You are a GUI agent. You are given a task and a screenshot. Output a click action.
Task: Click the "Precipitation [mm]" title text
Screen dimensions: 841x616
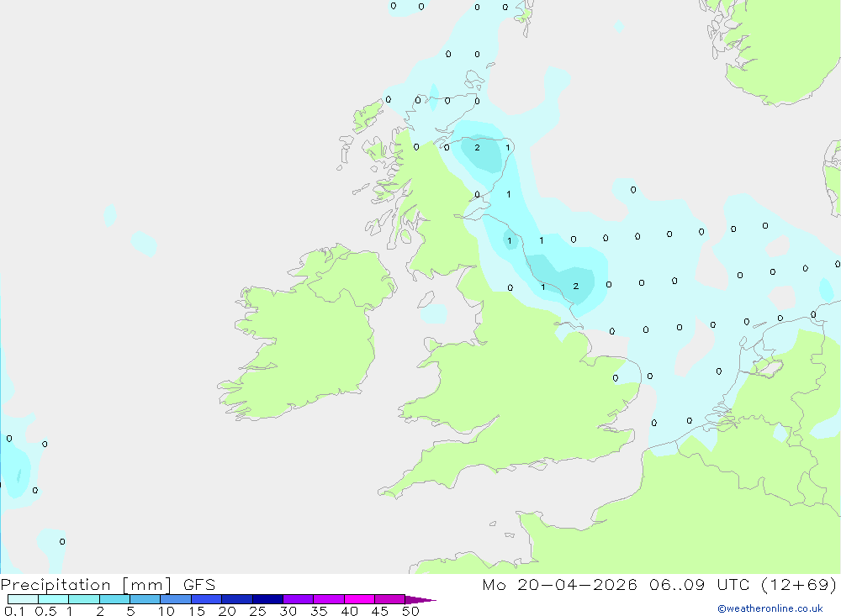tap(87, 585)
